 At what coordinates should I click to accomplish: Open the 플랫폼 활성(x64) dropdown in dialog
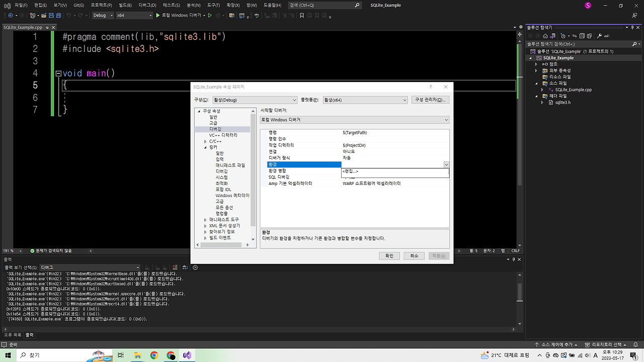tap(364, 100)
